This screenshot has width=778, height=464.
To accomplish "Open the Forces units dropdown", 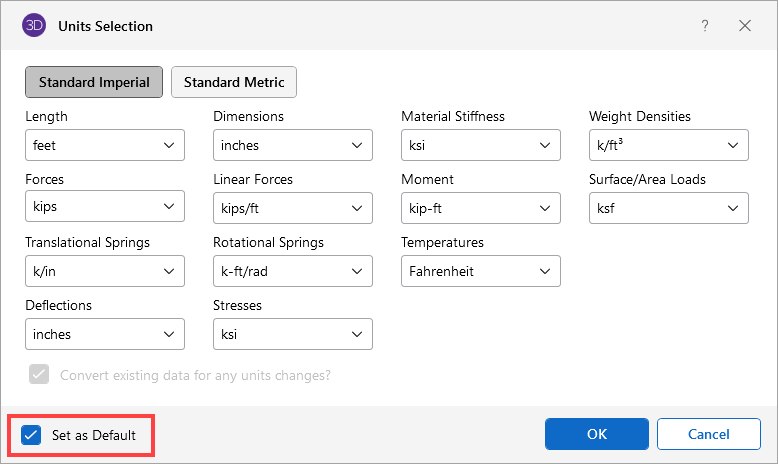I will point(105,208).
